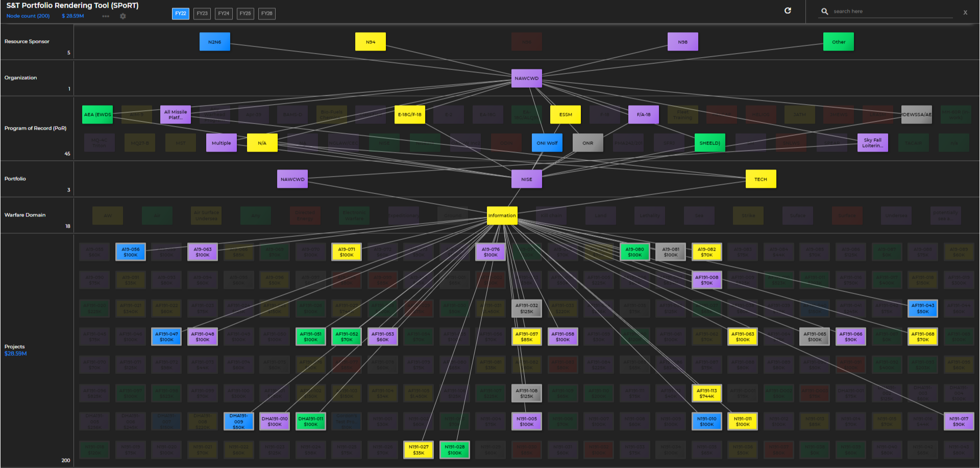Image resolution: width=980 pixels, height=468 pixels.
Task: Select the N98 resource sponsor node
Action: [x=683, y=42]
